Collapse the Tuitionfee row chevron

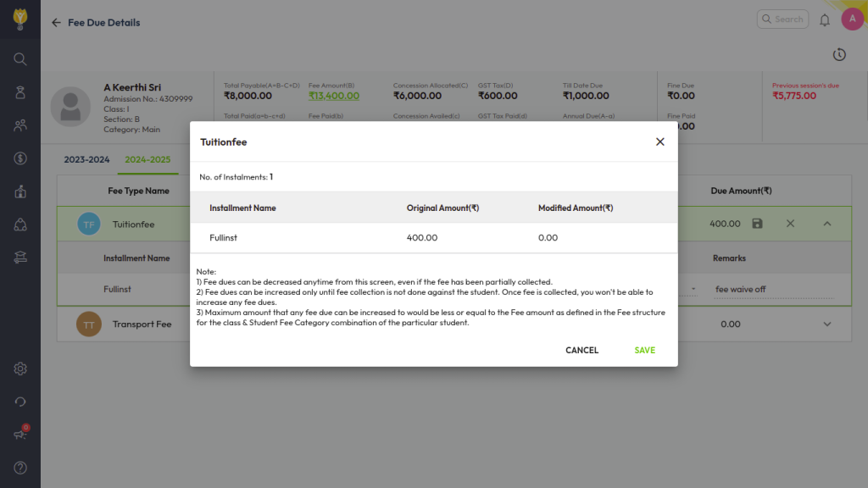coord(827,224)
